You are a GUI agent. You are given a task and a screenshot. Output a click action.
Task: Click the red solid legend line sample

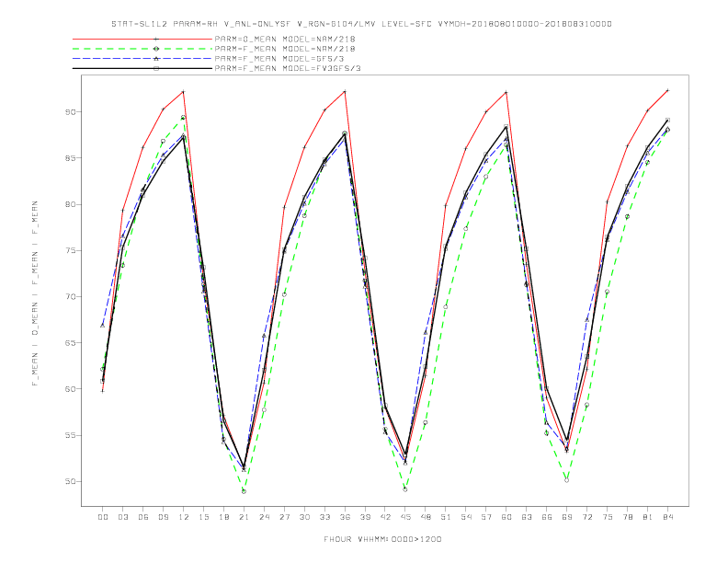click(x=142, y=39)
